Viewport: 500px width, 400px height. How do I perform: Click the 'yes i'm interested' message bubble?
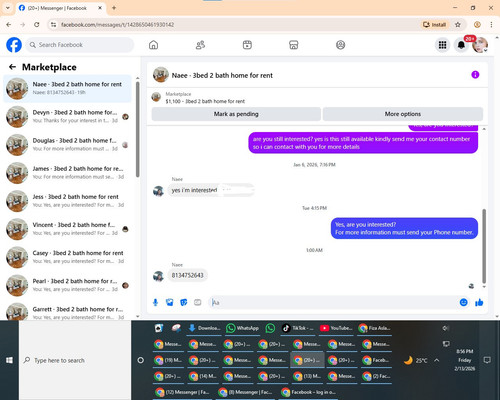(211, 190)
